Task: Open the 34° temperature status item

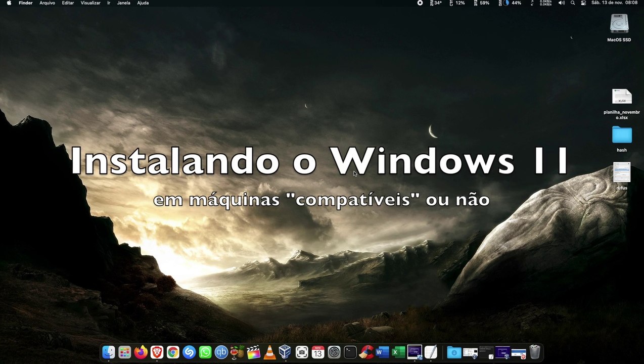Action: (x=436, y=3)
